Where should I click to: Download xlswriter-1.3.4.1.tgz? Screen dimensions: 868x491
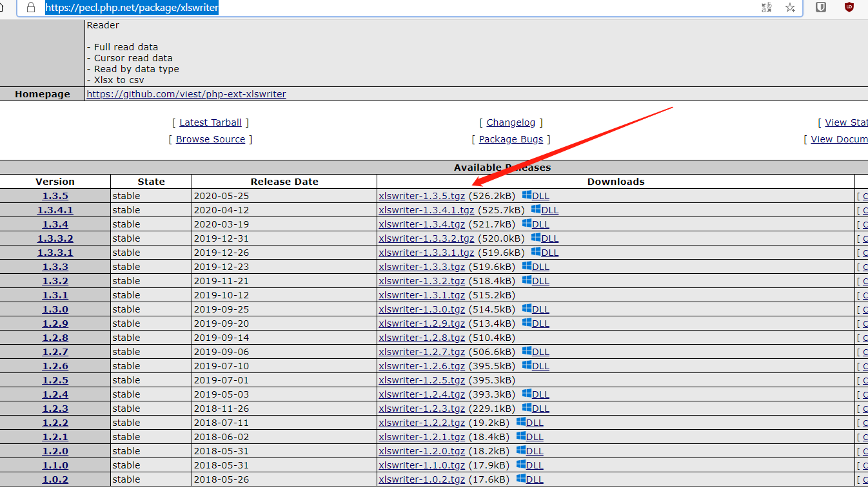(426, 210)
